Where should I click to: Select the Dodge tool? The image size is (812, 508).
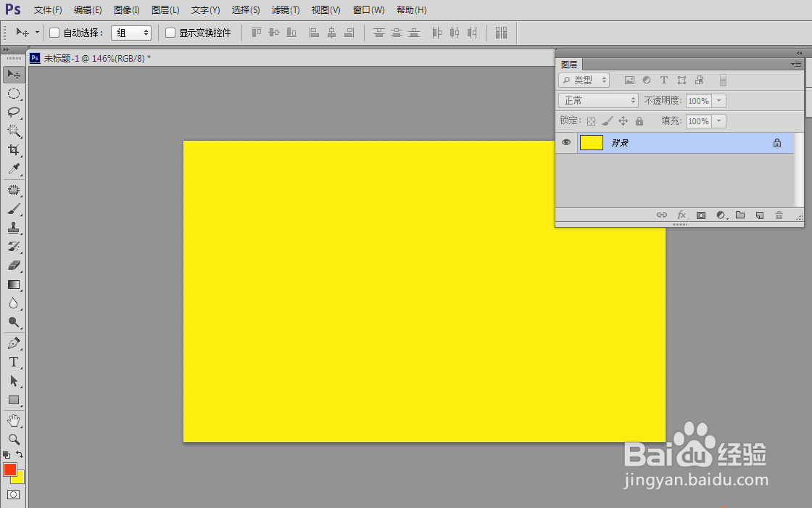14,322
